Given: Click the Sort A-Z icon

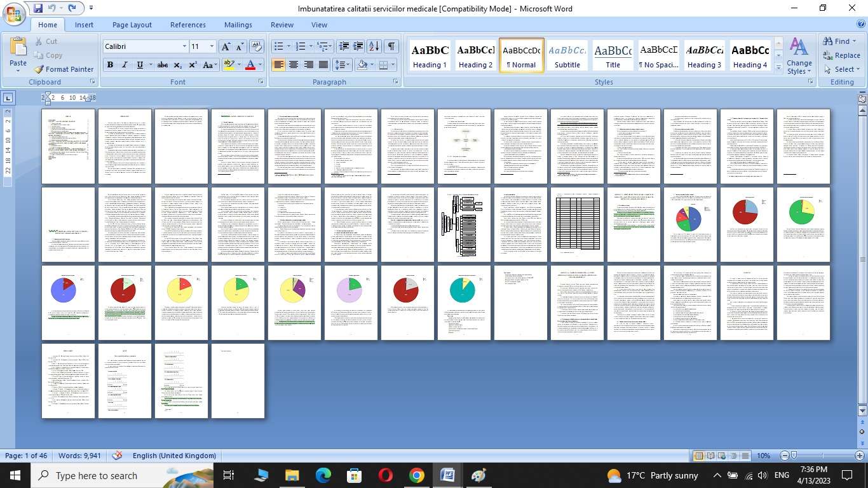Looking at the screenshot, I should pyautogui.click(x=374, y=46).
